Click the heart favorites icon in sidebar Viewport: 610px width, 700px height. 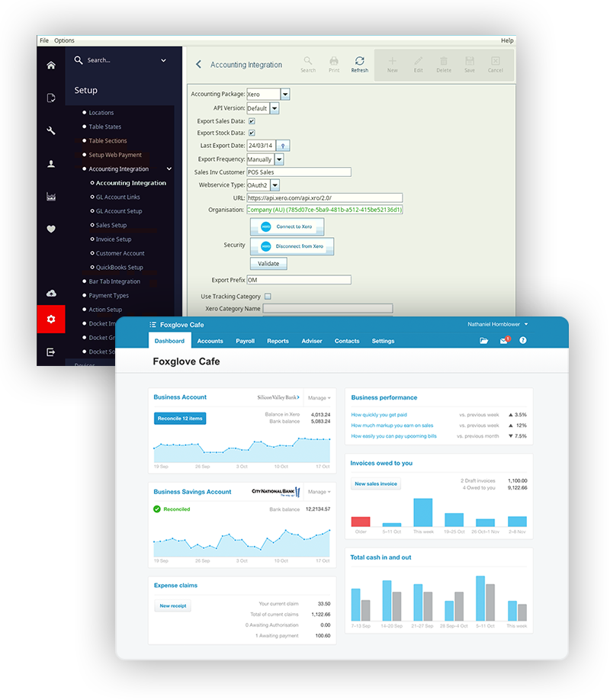[x=50, y=229]
